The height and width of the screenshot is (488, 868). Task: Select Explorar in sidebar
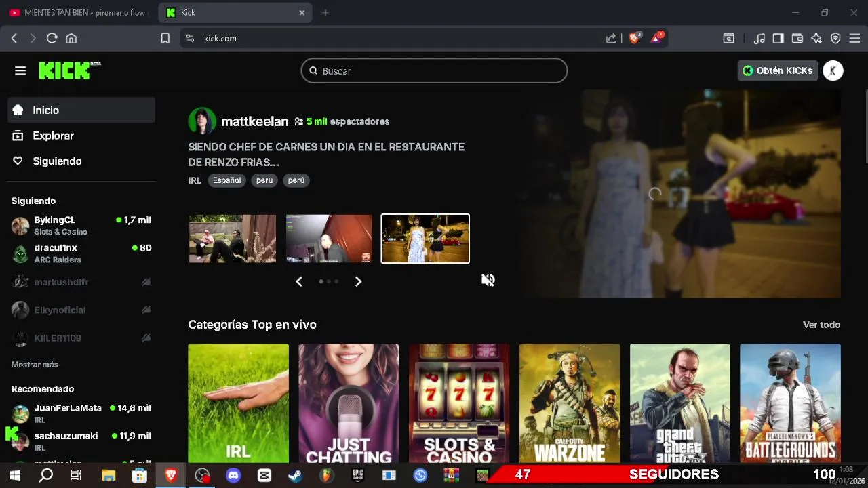pyautogui.click(x=81, y=136)
